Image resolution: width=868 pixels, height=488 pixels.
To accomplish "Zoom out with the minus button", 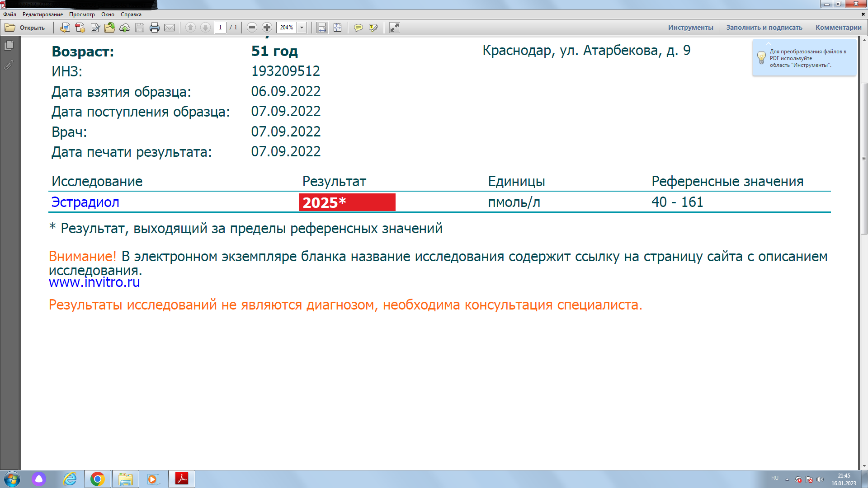I will click(x=252, y=28).
